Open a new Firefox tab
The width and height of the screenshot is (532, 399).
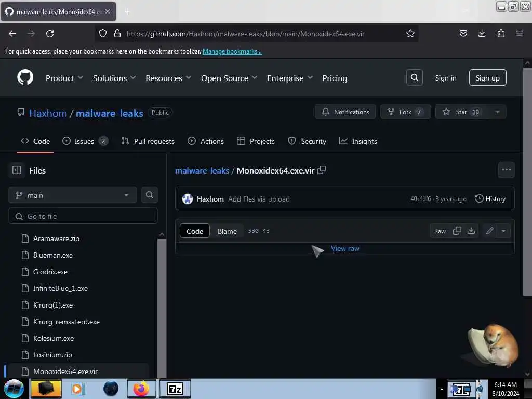(x=127, y=11)
